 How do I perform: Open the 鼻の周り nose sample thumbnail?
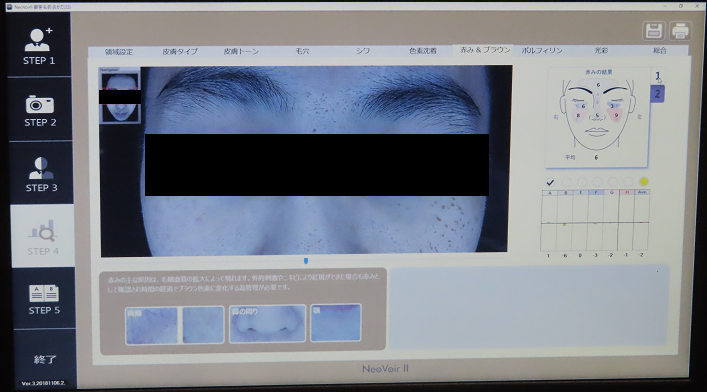click(x=267, y=323)
